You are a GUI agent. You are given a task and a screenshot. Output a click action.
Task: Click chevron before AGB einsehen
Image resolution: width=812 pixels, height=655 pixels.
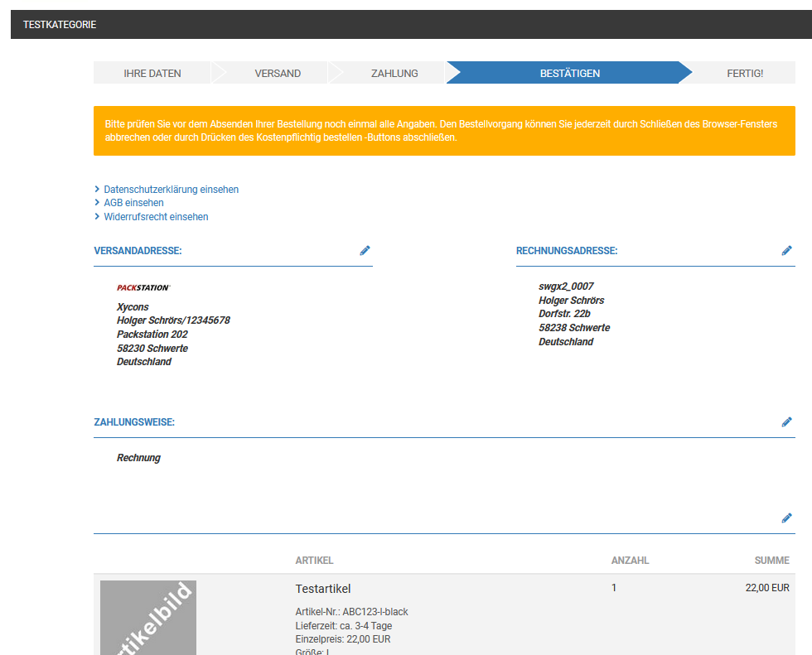click(x=97, y=202)
